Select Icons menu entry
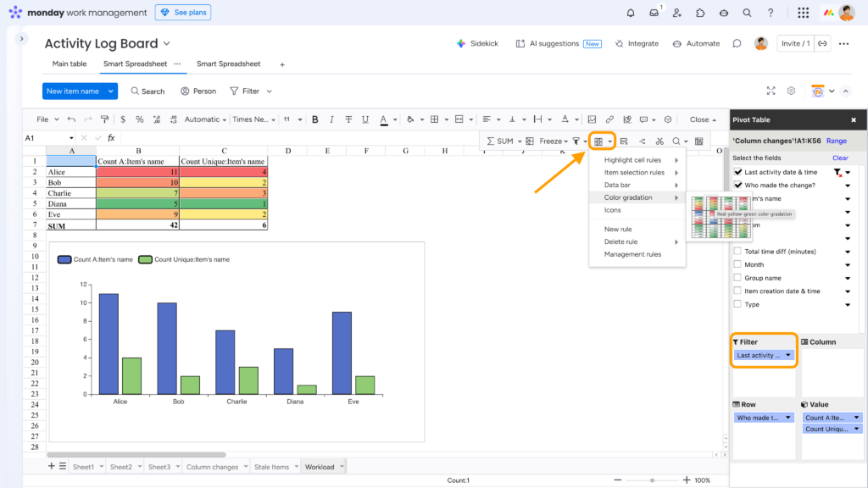 pos(637,210)
